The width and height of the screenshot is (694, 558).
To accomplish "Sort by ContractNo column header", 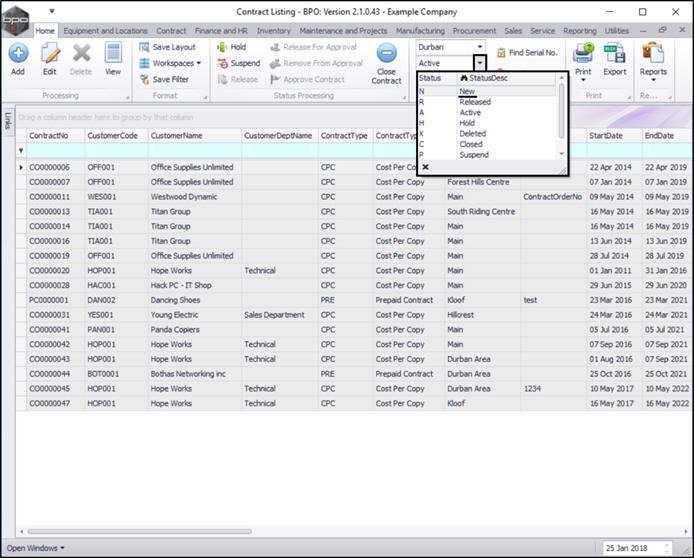I will coord(55,136).
